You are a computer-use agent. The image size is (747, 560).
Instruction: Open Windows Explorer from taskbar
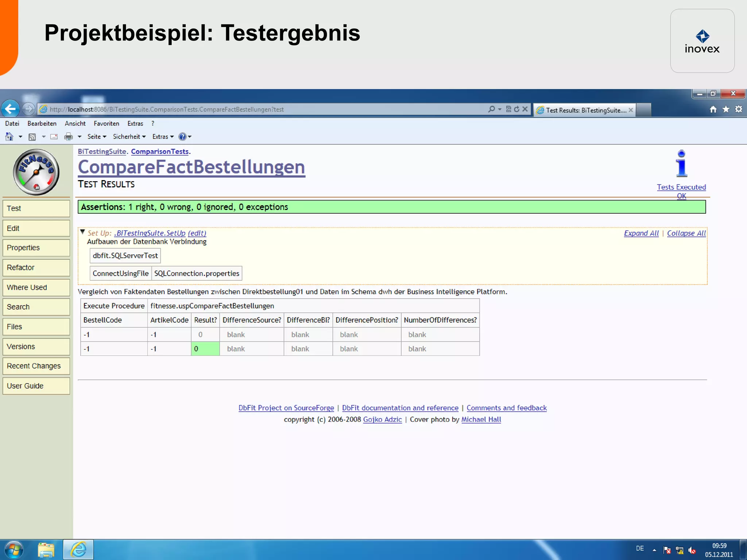tap(46, 550)
